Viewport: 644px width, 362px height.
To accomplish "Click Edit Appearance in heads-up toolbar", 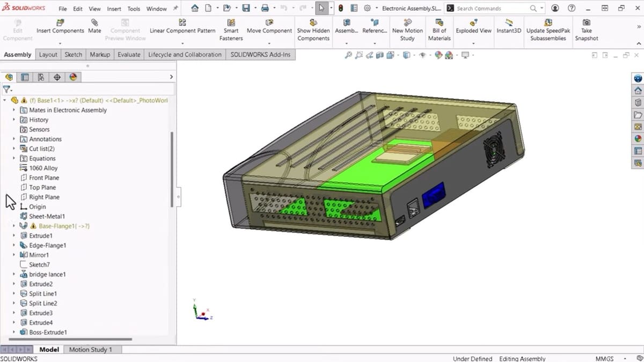I will click(x=438, y=55).
